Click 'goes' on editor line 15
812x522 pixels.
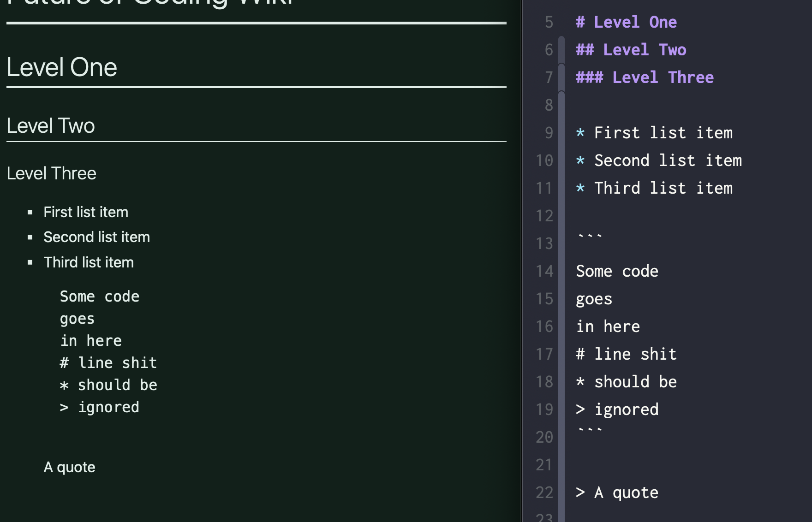pyautogui.click(x=594, y=299)
